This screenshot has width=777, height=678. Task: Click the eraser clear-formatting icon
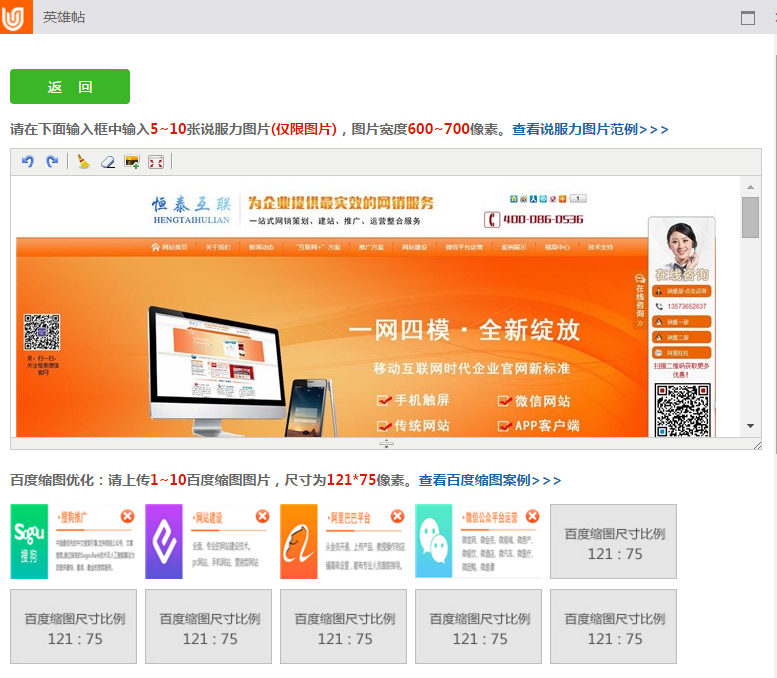108,161
